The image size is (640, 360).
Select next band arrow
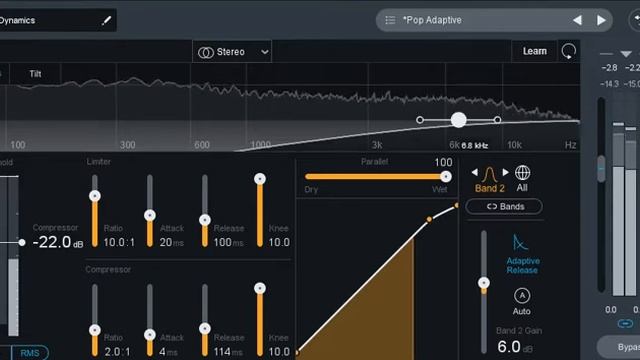point(505,172)
